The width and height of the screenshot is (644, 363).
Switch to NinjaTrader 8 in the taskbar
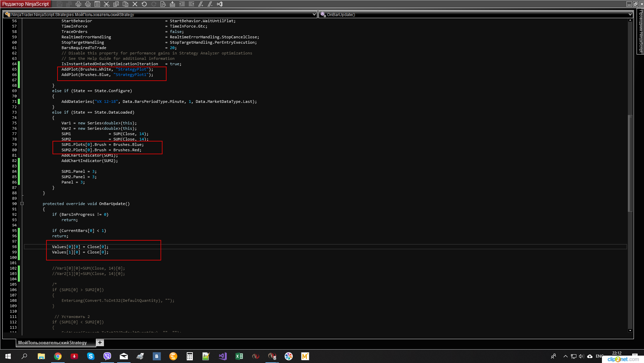[272, 356]
